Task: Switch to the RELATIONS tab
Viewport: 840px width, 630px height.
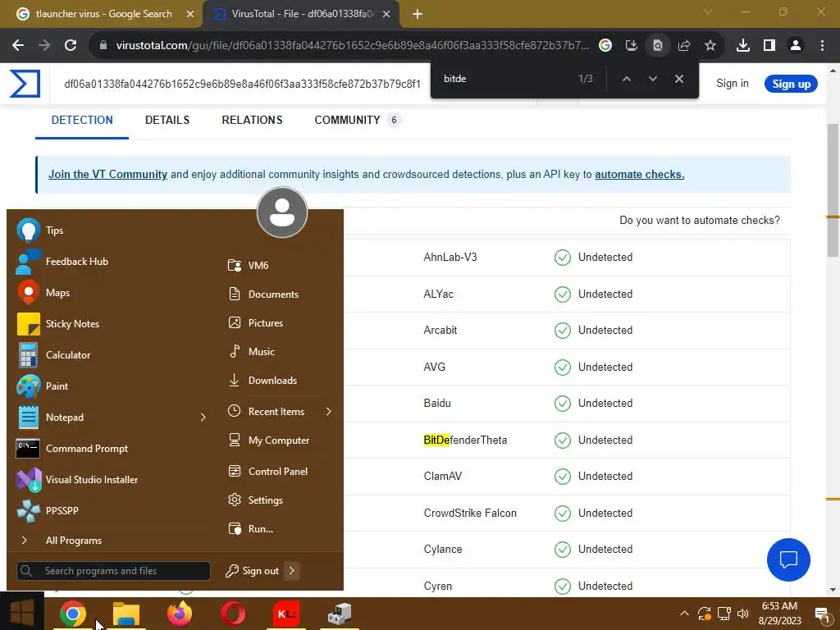Action: [x=252, y=120]
